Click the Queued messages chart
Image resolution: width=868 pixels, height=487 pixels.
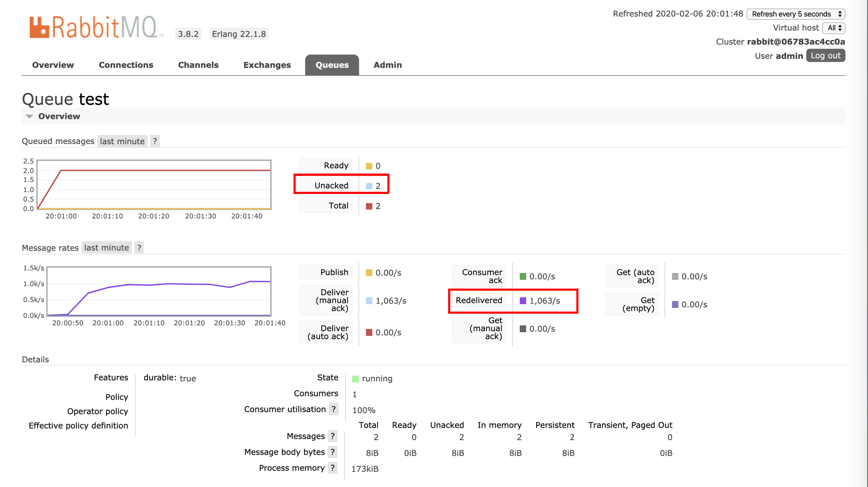pos(154,185)
